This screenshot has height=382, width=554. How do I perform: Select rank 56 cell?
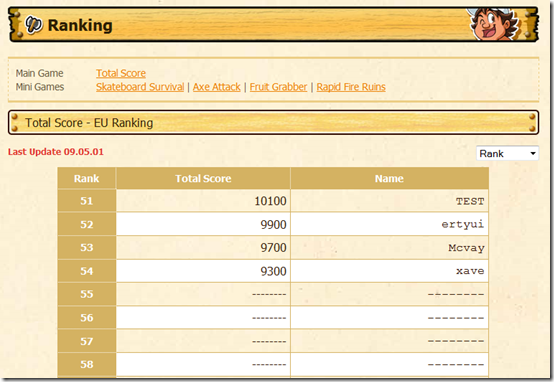click(x=87, y=318)
